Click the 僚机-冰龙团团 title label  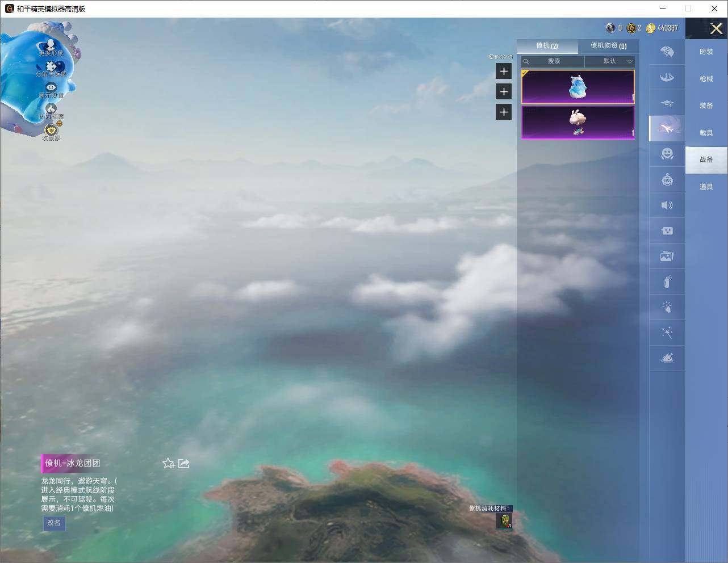[73, 463]
